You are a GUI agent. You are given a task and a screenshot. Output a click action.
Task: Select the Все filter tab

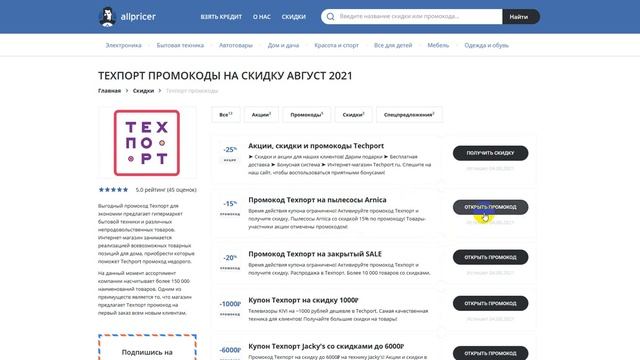[226, 115]
